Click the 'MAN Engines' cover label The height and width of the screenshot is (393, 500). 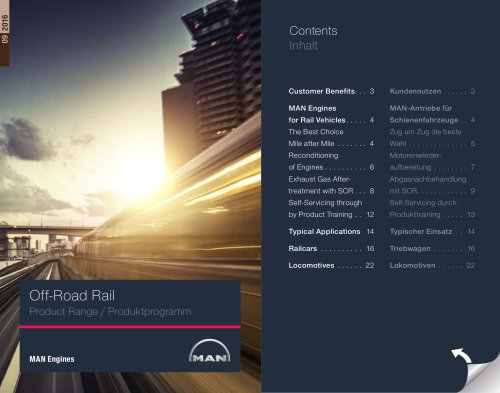[52, 359]
